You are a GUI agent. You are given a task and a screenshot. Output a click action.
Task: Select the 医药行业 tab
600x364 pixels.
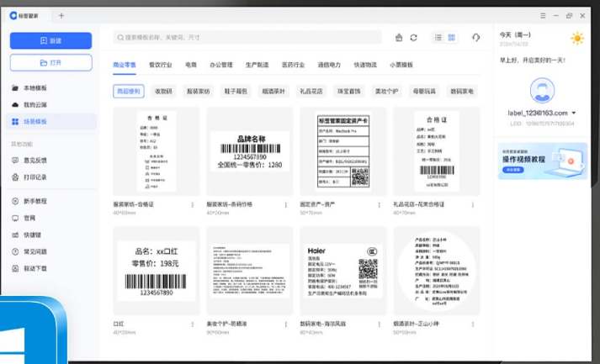293,65
